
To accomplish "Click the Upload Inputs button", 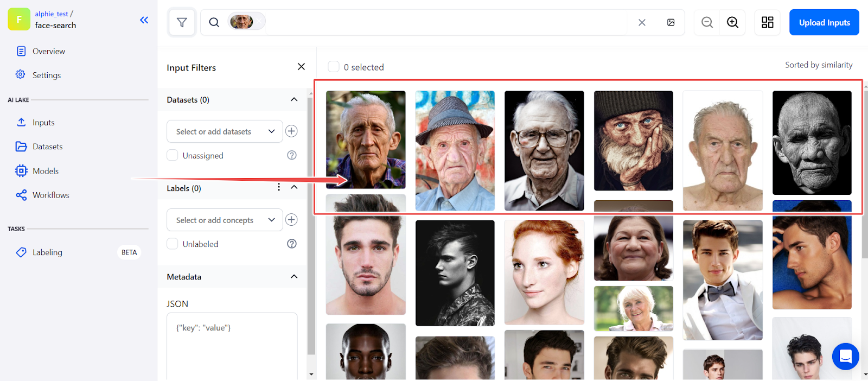I will pos(824,22).
